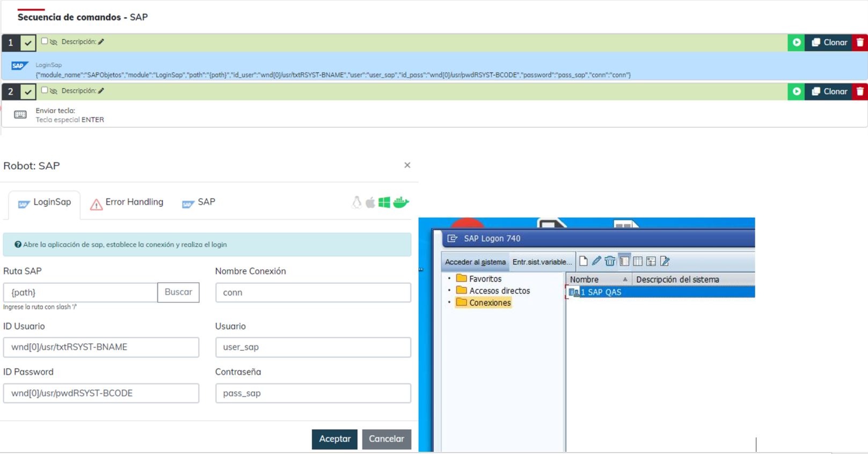Image resolution: width=868 pixels, height=454 pixels.
Task: Close the Robot: SAP dialog
Action: pyautogui.click(x=407, y=165)
